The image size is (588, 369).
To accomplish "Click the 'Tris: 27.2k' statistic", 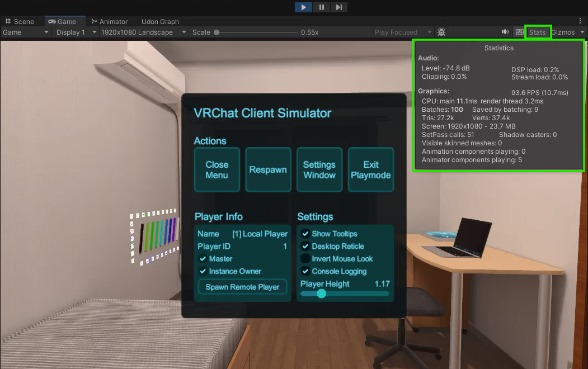I will 438,117.
